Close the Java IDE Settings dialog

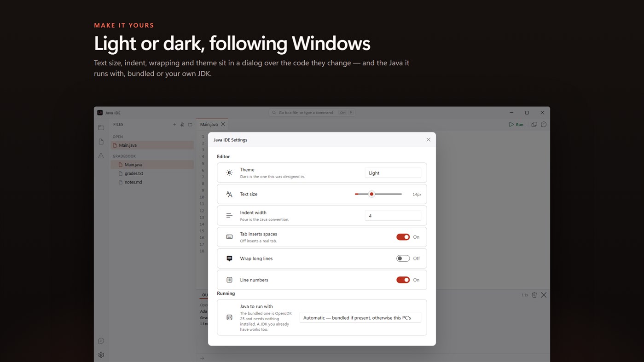pyautogui.click(x=429, y=140)
